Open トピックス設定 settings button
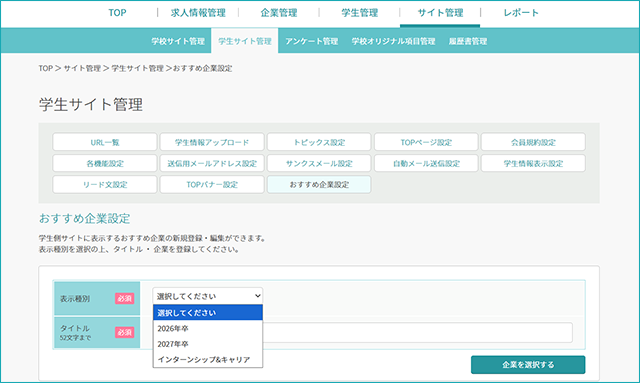640x383 pixels. point(319,142)
